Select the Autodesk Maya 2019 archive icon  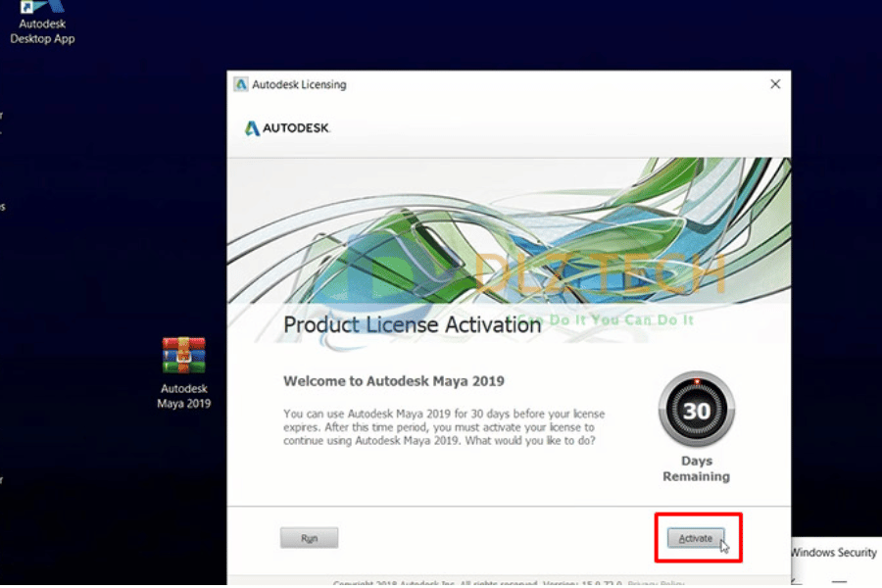coord(184,356)
